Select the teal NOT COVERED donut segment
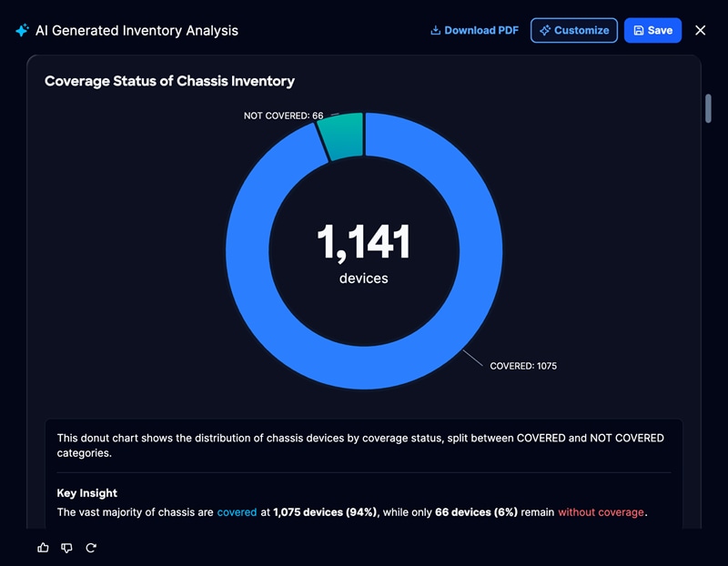This screenshot has width=728, height=566. pos(343,137)
